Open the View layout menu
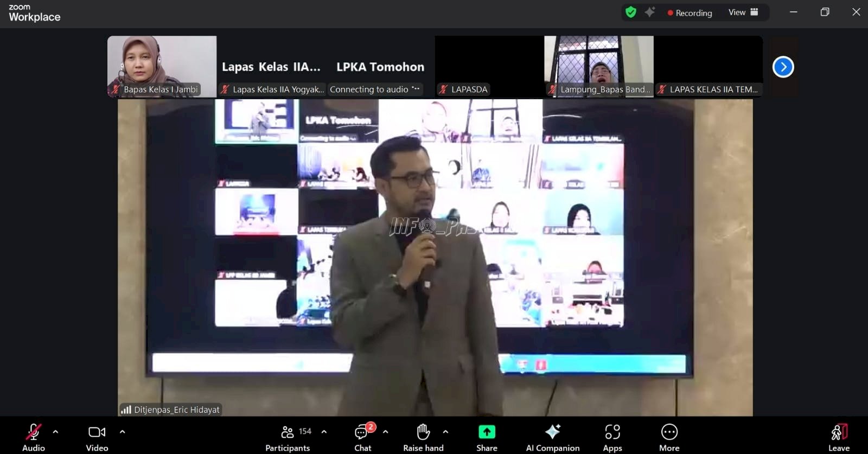Screen dimensions: 868x454 pos(743,12)
